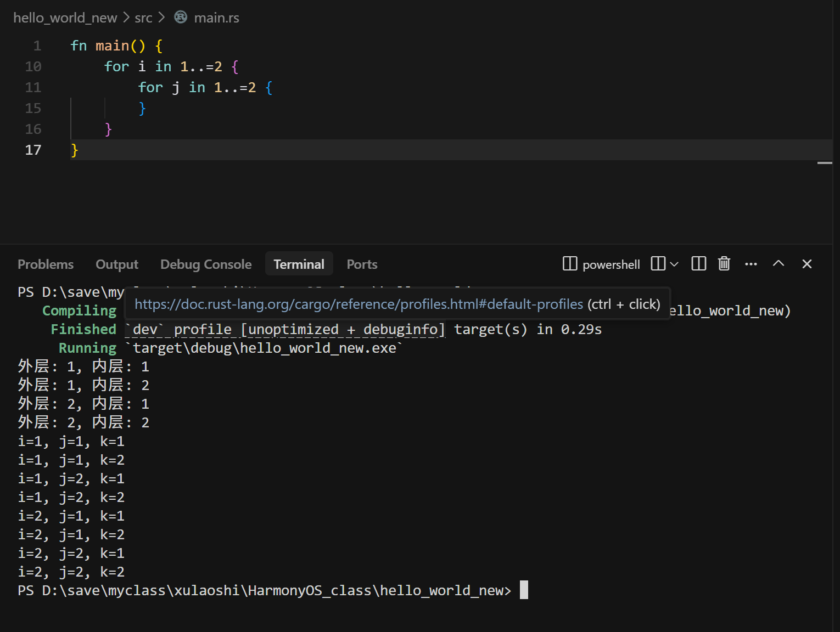
Task: Click the "Compiling" word in the terminal
Action: (x=80, y=311)
